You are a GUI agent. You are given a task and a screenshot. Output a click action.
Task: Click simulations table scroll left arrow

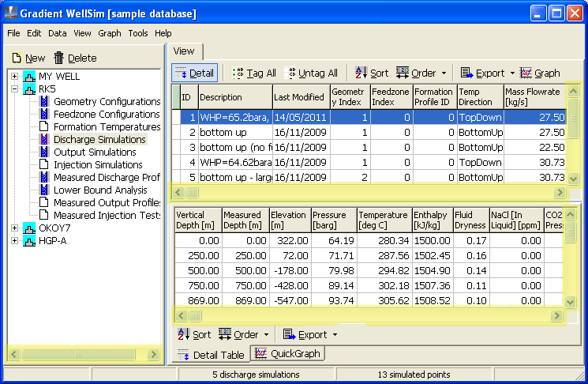point(178,193)
